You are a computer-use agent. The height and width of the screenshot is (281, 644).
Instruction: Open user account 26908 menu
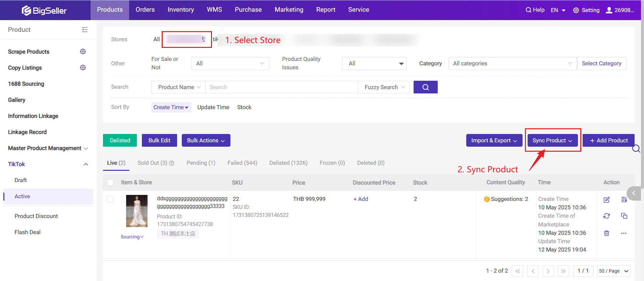pos(620,10)
